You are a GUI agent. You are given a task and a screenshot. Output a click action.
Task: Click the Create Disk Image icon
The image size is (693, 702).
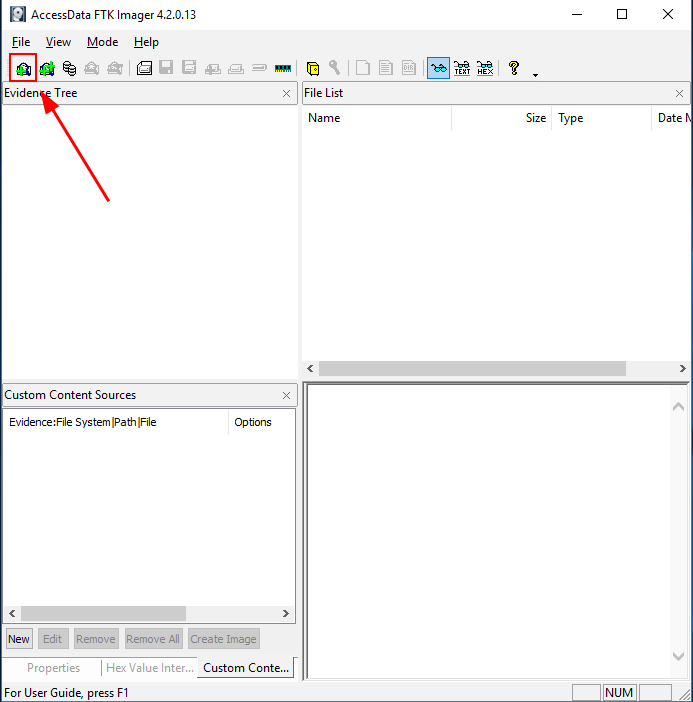tap(144, 68)
